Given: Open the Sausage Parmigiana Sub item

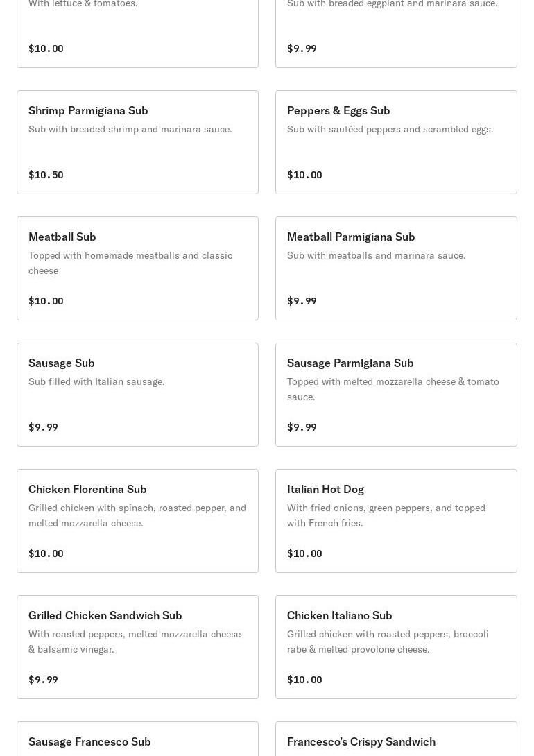Looking at the screenshot, I should tap(396, 395).
